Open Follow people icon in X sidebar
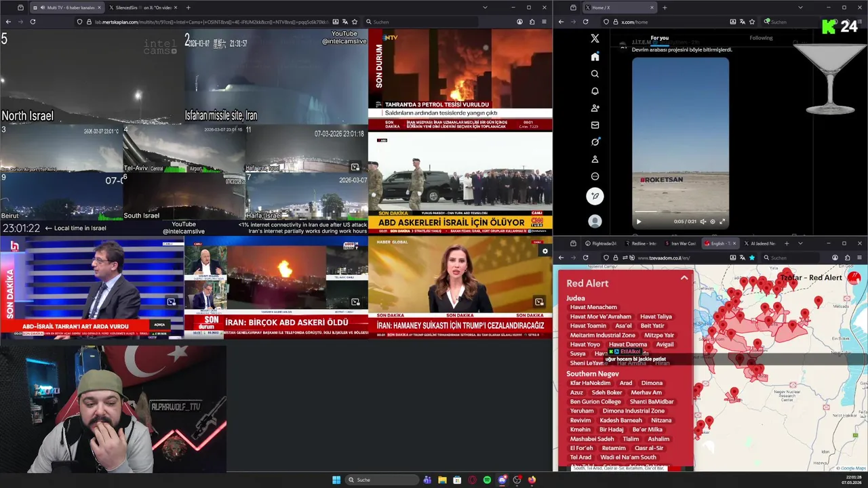Image resolution: width=868 pixels, height=488 pixels. [595, 108]
